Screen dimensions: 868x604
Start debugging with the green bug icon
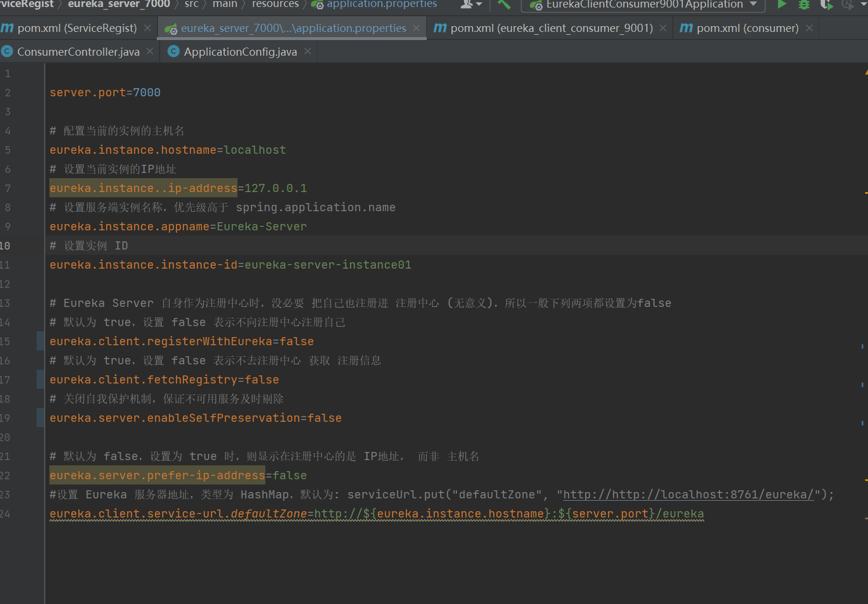click(x=804, y=5)
